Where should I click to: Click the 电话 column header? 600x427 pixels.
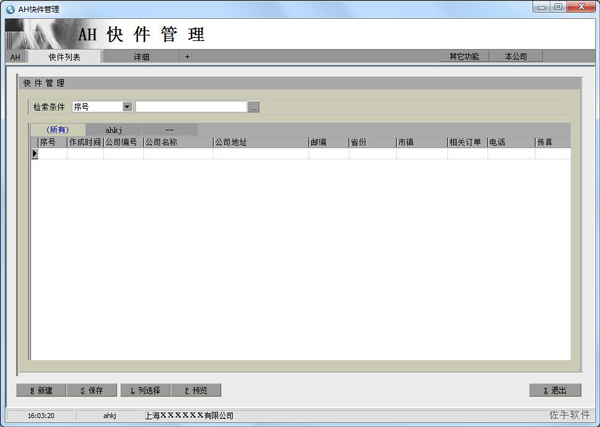click(511, 142)
